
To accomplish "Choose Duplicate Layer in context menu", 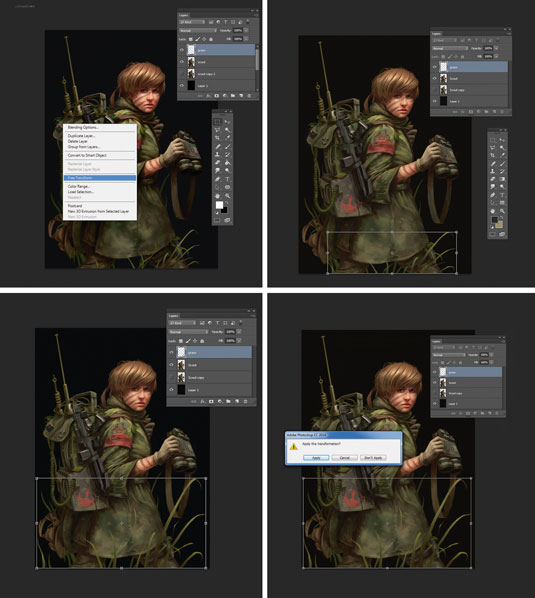I will [x=82, y=136].
